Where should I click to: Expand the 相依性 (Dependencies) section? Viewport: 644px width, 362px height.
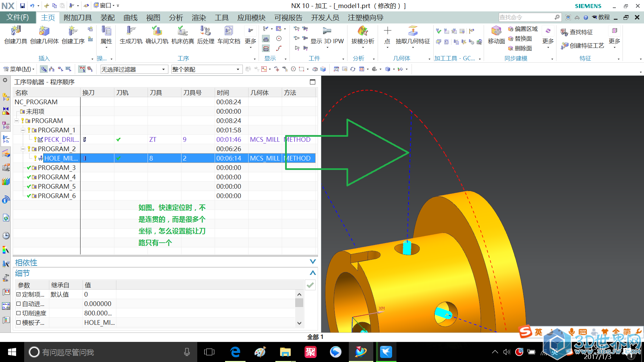(313, 262)
